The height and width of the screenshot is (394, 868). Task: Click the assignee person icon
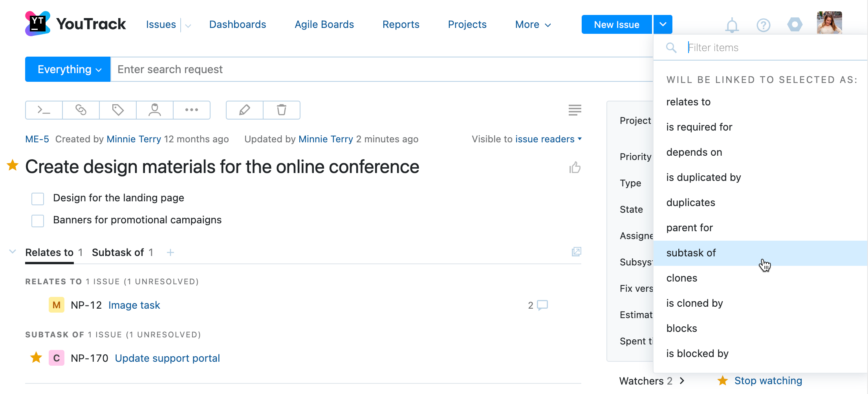[154, 110]
